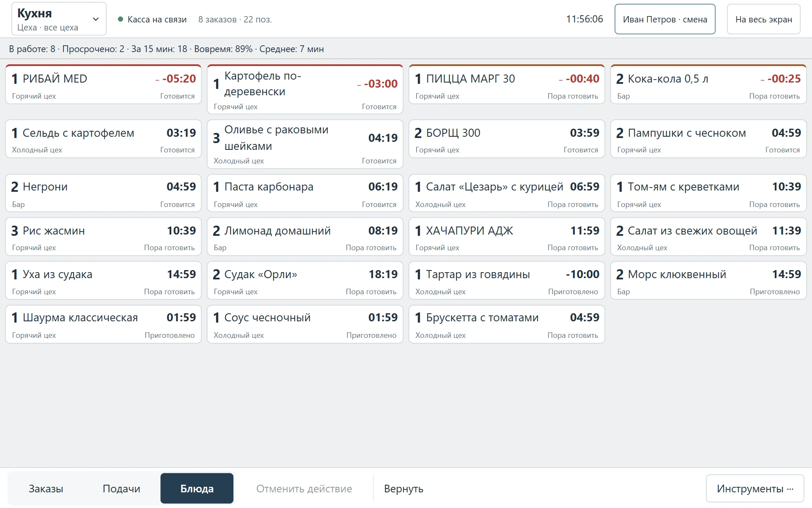Click the green Касса на связи status dot

[121, 19]
